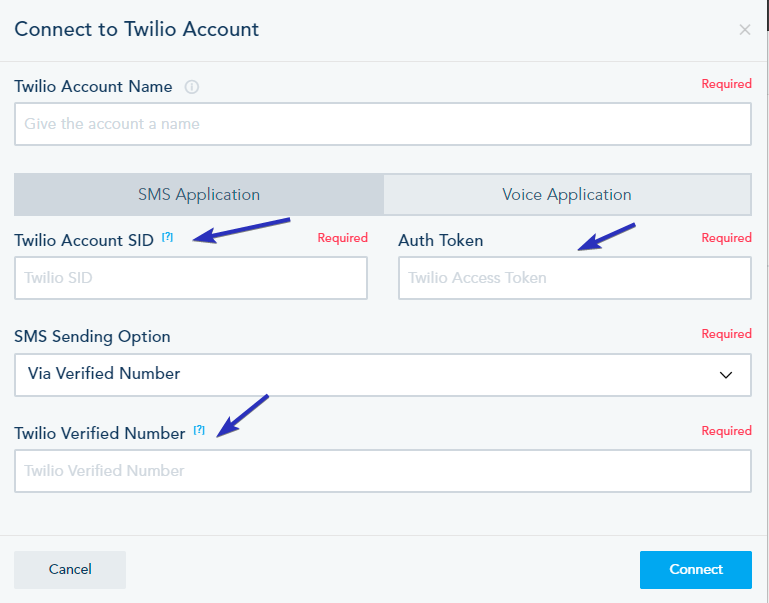
Task: Switch to the SMS Application tab
Action: point(199,195)
